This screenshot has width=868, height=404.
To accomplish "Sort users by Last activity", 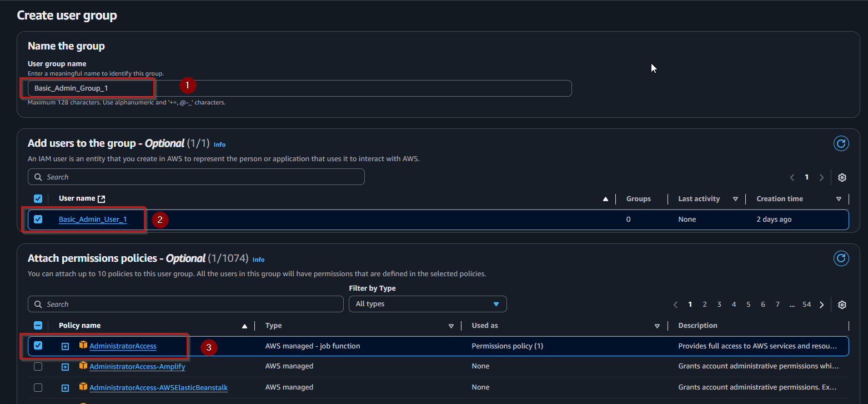I will coord(735,199).
